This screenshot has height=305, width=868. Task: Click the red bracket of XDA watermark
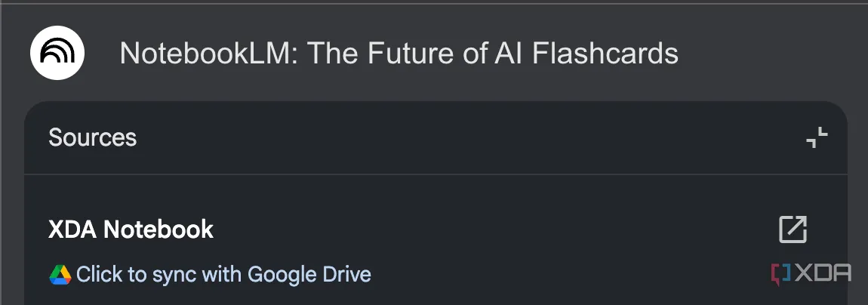point(780,274)
